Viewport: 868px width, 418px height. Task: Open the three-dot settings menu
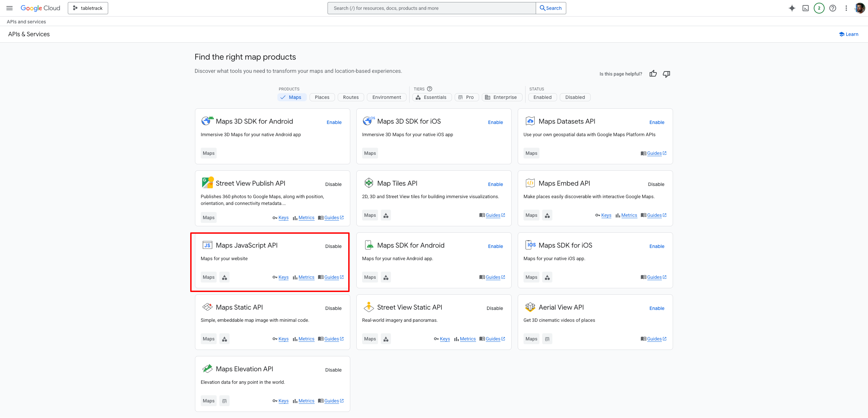click(846, 8)
